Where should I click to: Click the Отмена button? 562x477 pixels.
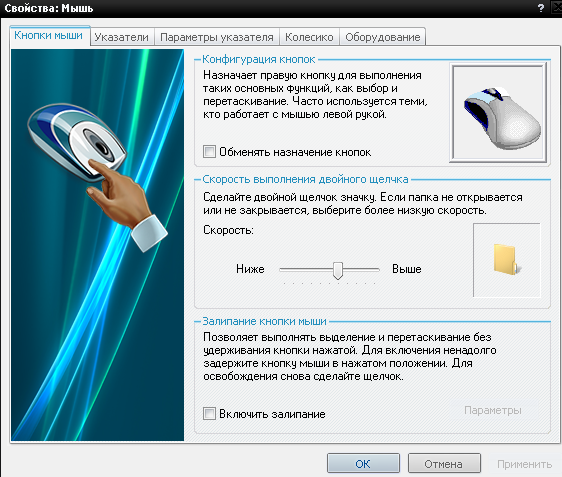pos(444,464)
